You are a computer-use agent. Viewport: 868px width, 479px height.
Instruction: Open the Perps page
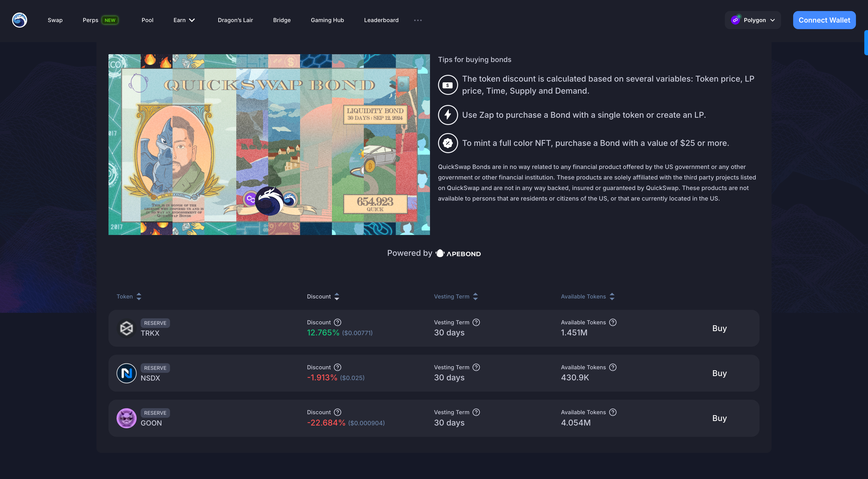(x=90, y=20)
